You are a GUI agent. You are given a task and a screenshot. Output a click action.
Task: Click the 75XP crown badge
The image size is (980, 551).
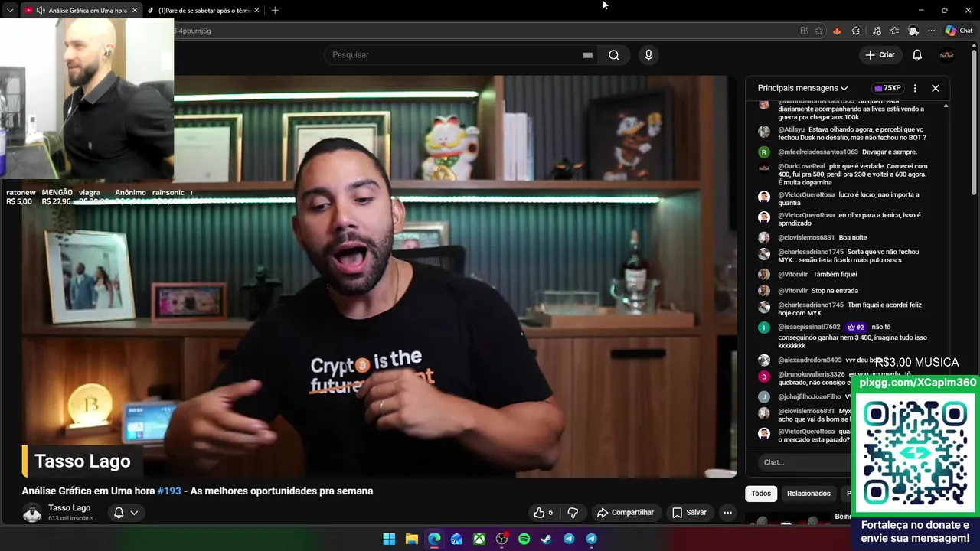point(887,88)
